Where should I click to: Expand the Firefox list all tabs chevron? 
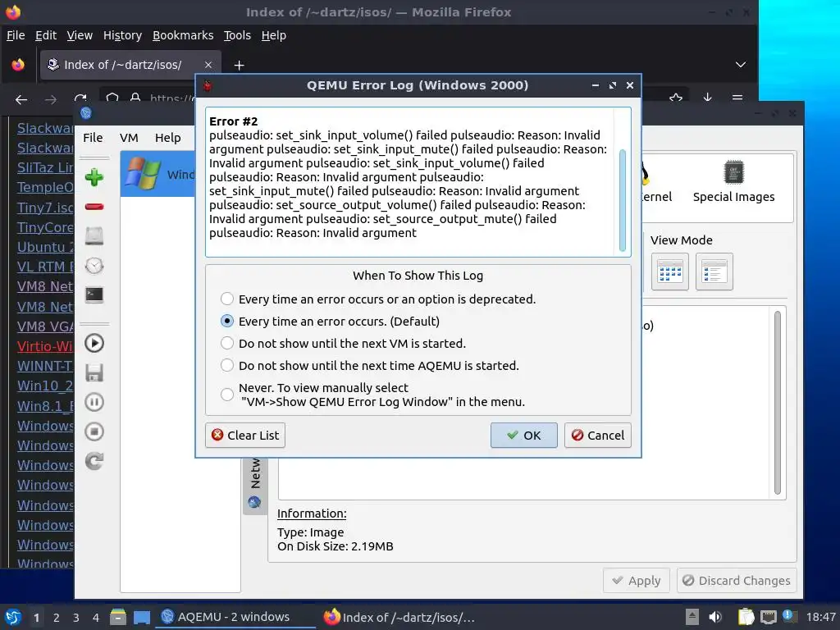coord(741,65)
